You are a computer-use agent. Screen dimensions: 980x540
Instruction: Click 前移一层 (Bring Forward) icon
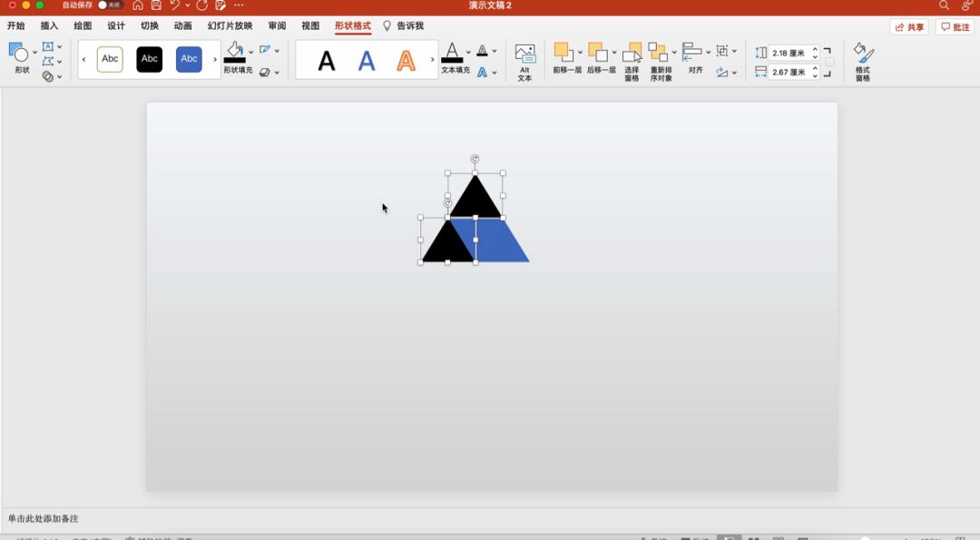click(x=563, y=52)
